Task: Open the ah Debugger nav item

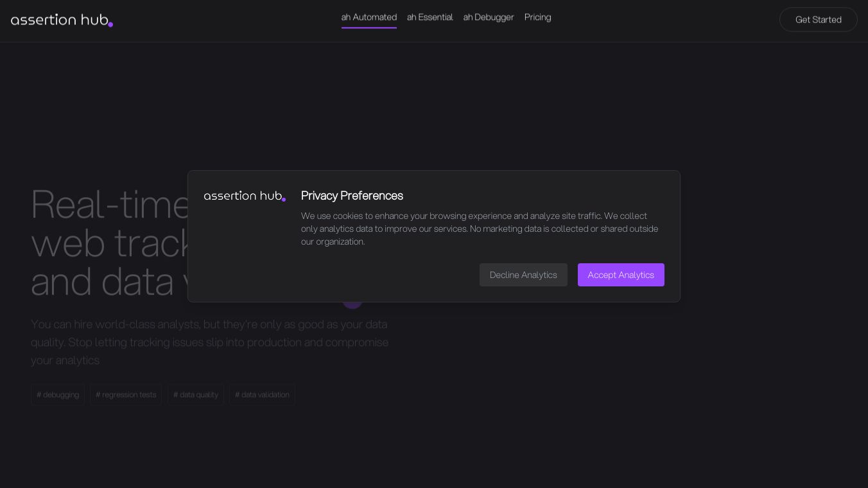Action: coord(489,17)
